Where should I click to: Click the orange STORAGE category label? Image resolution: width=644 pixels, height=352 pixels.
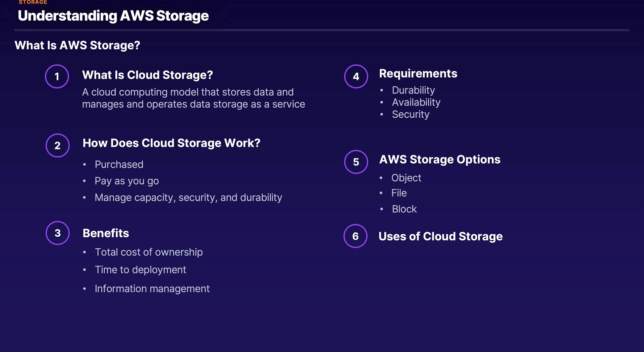point(33,2)
